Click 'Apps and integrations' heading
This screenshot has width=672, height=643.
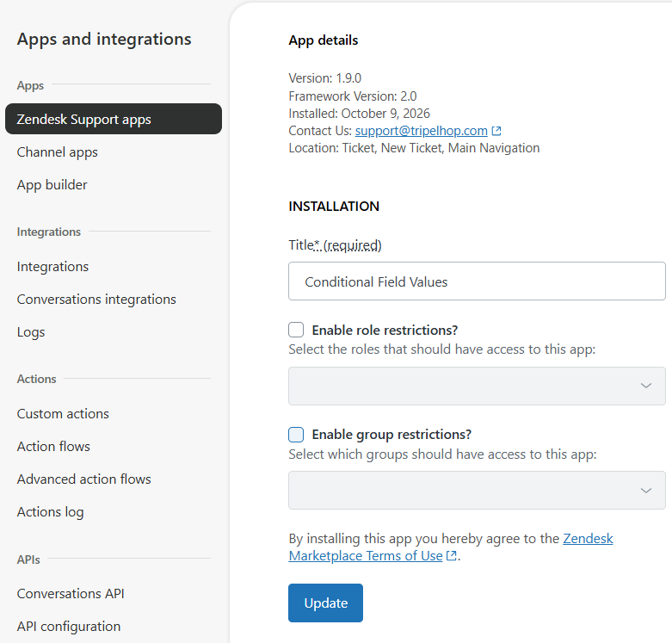click(x=104, y=39)
